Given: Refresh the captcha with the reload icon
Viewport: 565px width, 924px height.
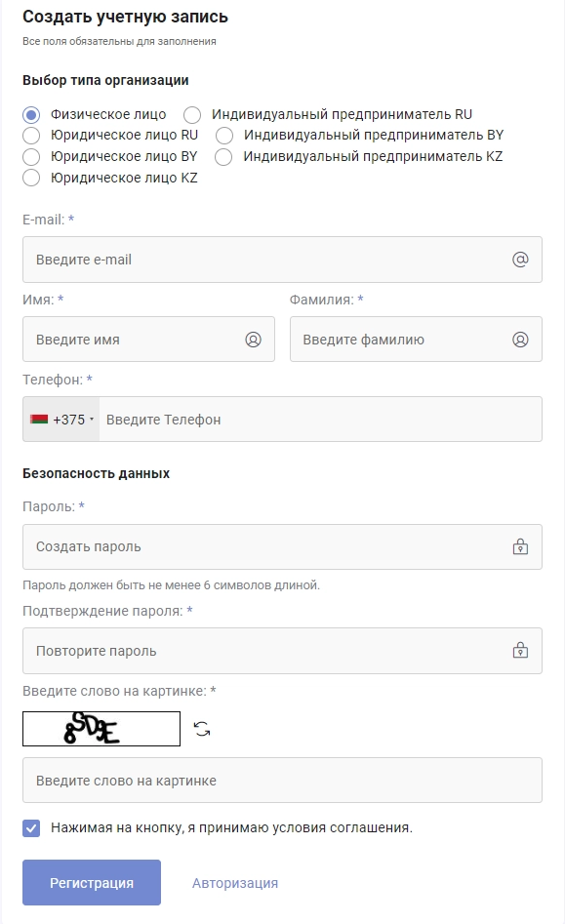Looking at the screenshot, I should tap(200, 729).
